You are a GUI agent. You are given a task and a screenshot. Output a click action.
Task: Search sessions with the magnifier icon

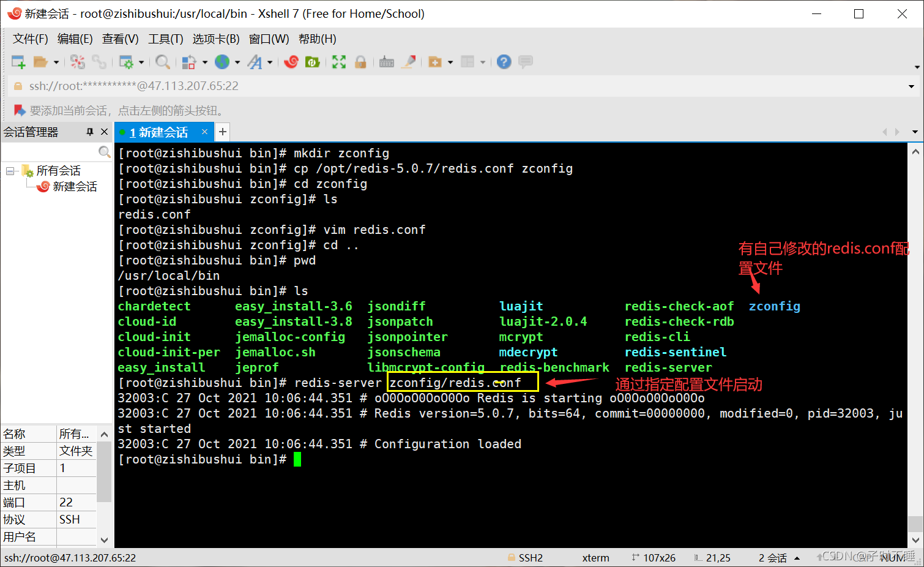pos(105,151)
